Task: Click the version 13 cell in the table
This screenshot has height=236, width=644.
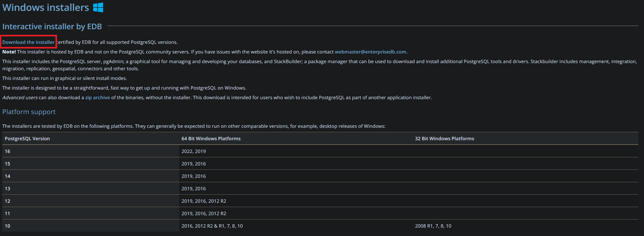Action: click(7, 189)
